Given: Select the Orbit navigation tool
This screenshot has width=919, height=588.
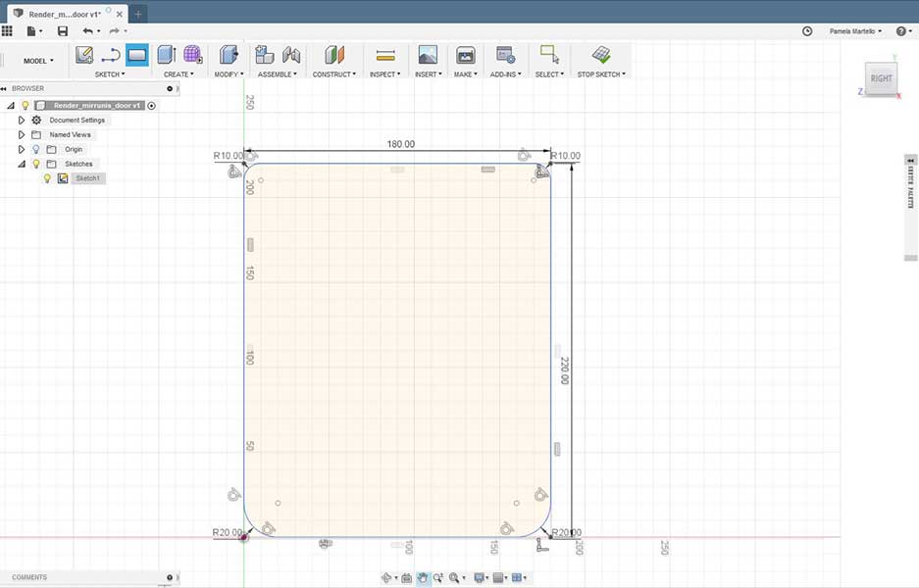Looking at the screenshot, I should (385, 578).
